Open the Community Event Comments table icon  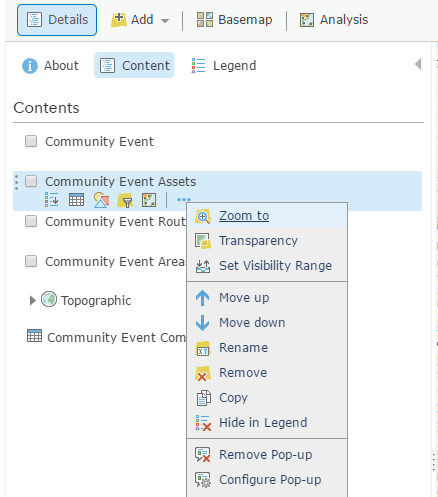34,336
